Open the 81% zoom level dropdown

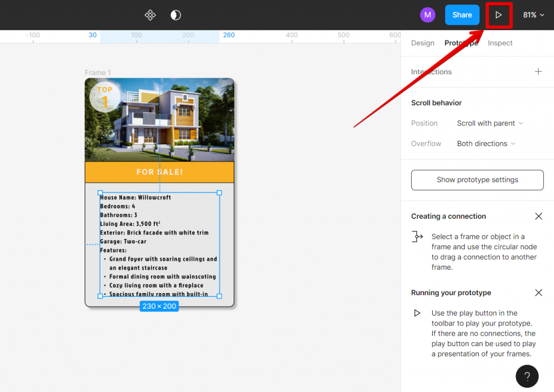[x=533, y=15]
